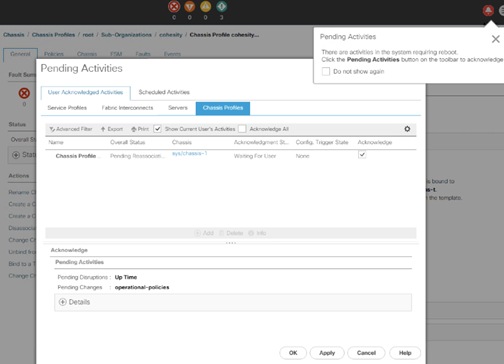Click root in the breadcrumb path
Screen dimensions: 504x364
(x=88, y=35)
